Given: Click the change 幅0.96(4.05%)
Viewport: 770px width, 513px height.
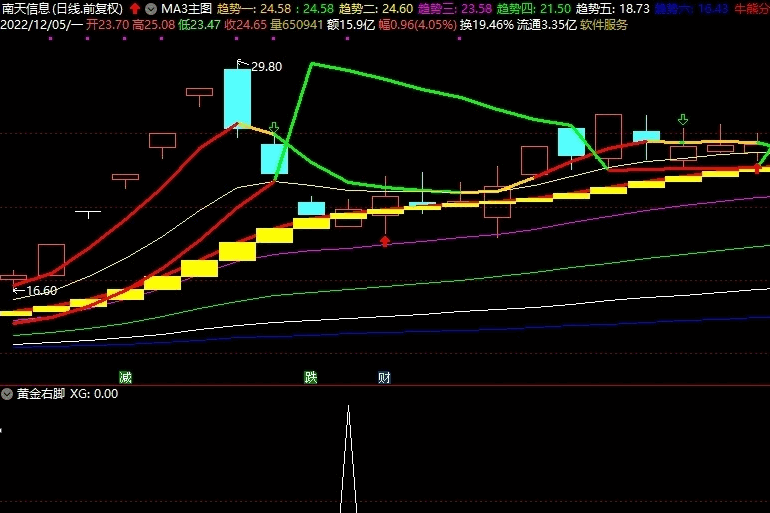Looking at the screenshot, I should coord(417,25).
